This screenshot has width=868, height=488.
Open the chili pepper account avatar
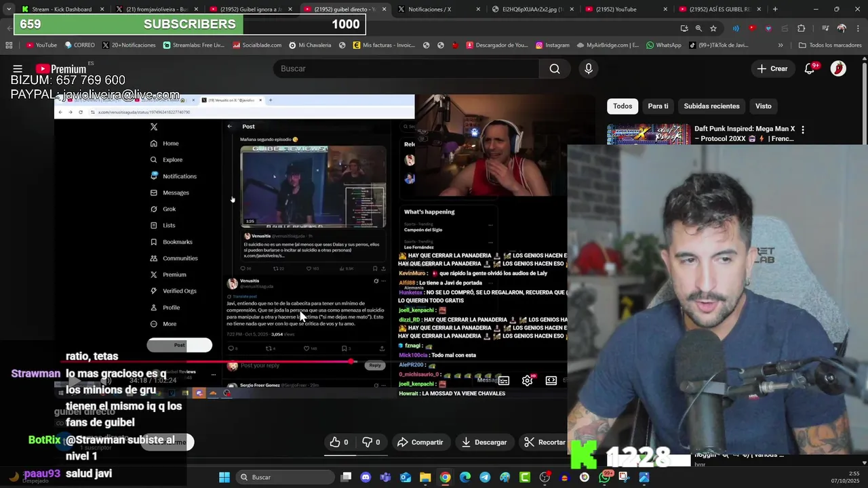pos(838,68)
